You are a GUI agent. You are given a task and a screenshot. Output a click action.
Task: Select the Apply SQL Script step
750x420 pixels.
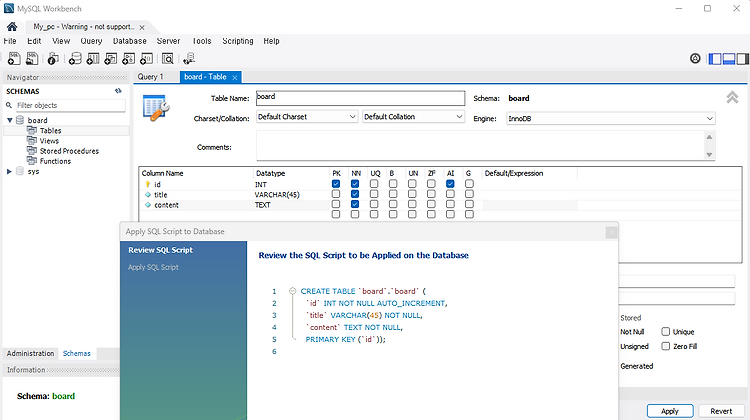tap(153, 267)
